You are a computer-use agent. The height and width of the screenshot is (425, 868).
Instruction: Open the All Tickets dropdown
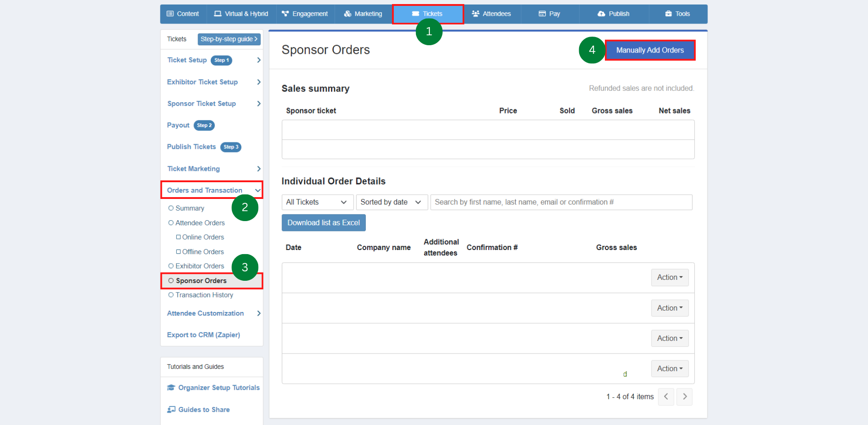[317, 203]
